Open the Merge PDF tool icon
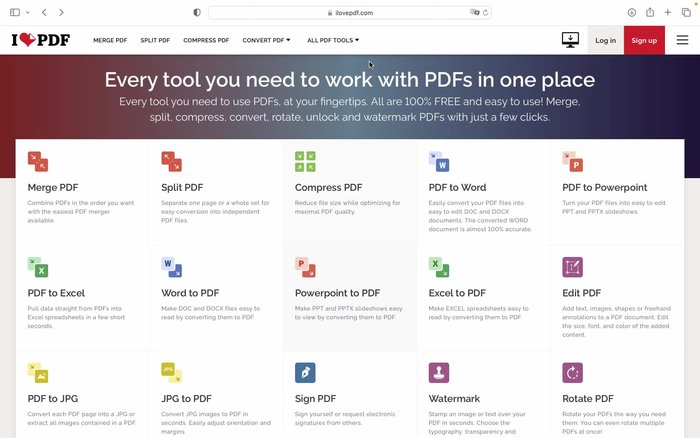This screenshot has width=700, height=438. 38,162
